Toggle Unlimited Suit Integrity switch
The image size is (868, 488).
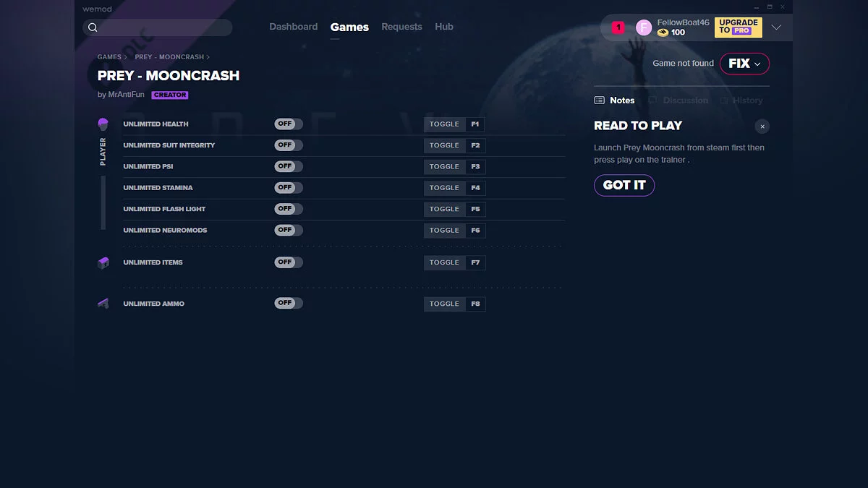tap(289, 145)
